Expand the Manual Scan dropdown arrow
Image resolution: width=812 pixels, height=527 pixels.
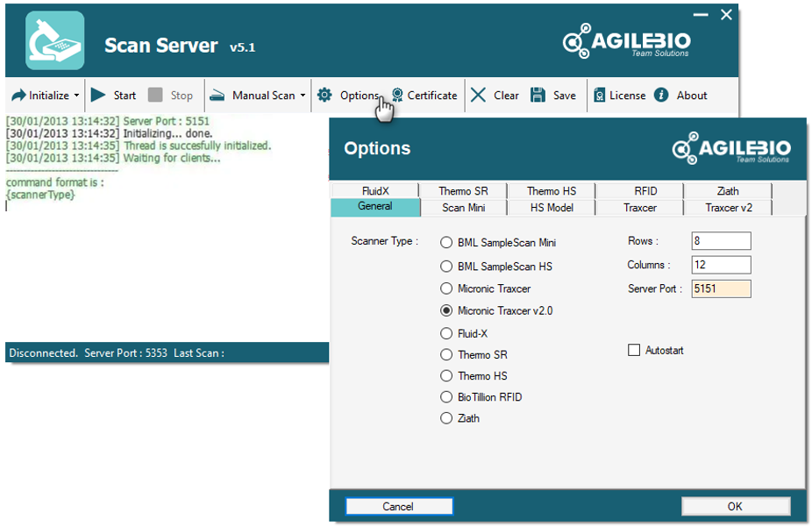click(x=303, y=96)
